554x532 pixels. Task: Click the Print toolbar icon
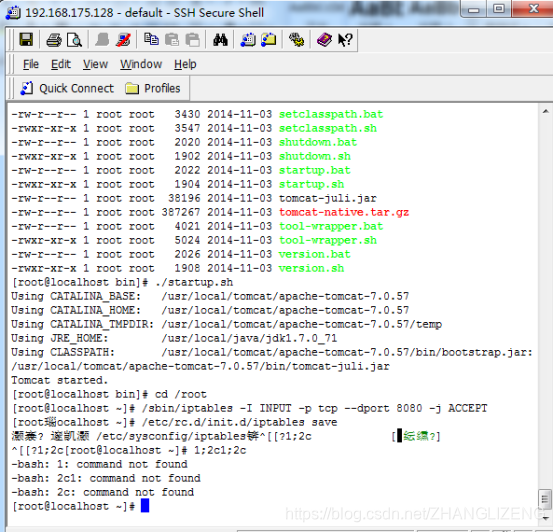pos(54,40)
